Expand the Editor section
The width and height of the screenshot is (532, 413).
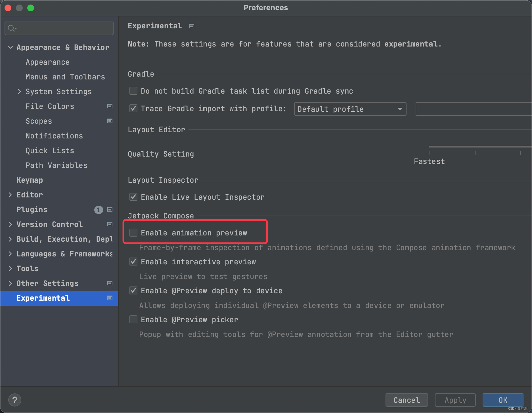tap(11, 195)
